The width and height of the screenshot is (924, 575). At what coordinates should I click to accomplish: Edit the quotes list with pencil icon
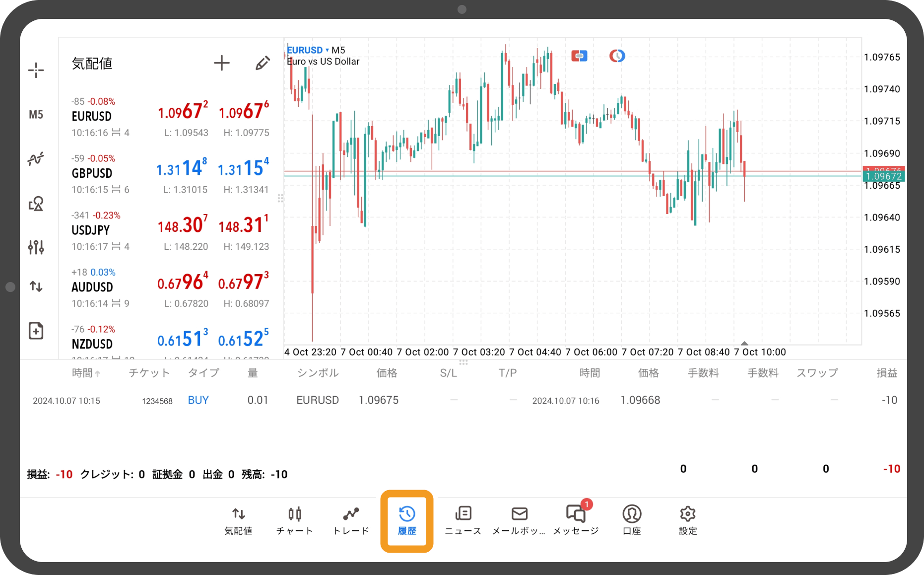263,63
